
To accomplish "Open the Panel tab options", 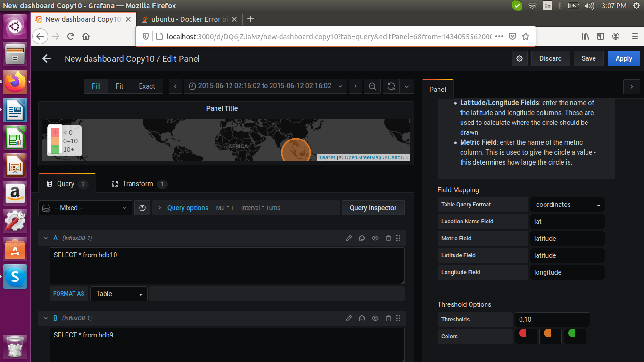I will coord(438,89).
